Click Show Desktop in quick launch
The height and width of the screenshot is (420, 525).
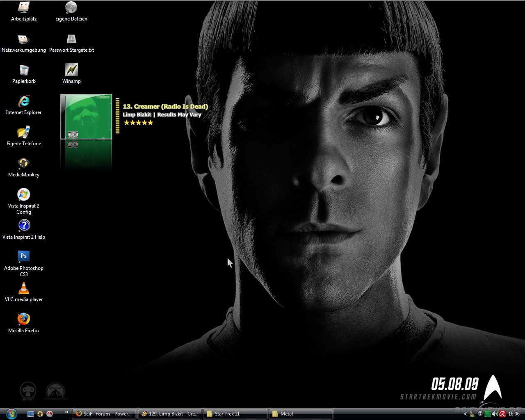[31, 414]
